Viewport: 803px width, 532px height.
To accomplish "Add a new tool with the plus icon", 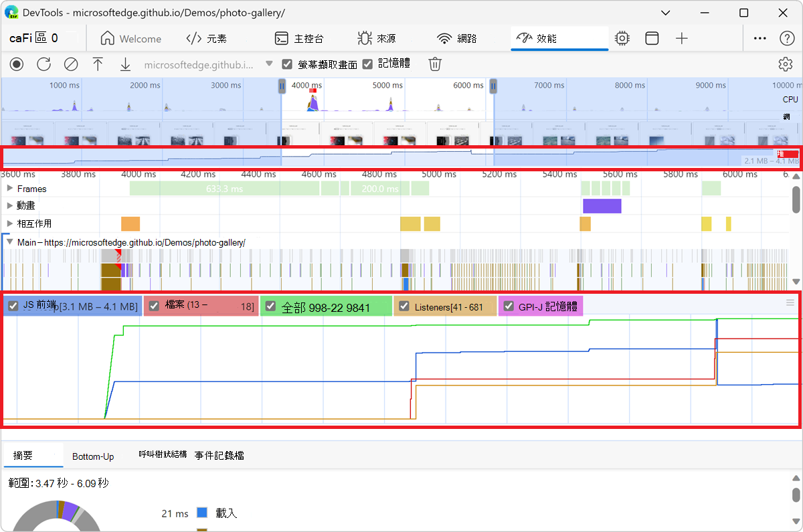I will pos(681,39).
